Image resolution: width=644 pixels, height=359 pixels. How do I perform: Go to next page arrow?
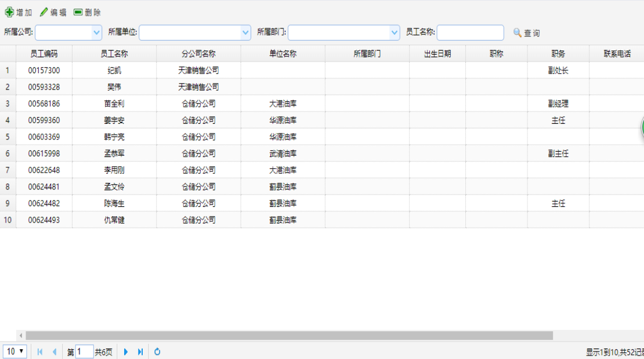point(126,351)
